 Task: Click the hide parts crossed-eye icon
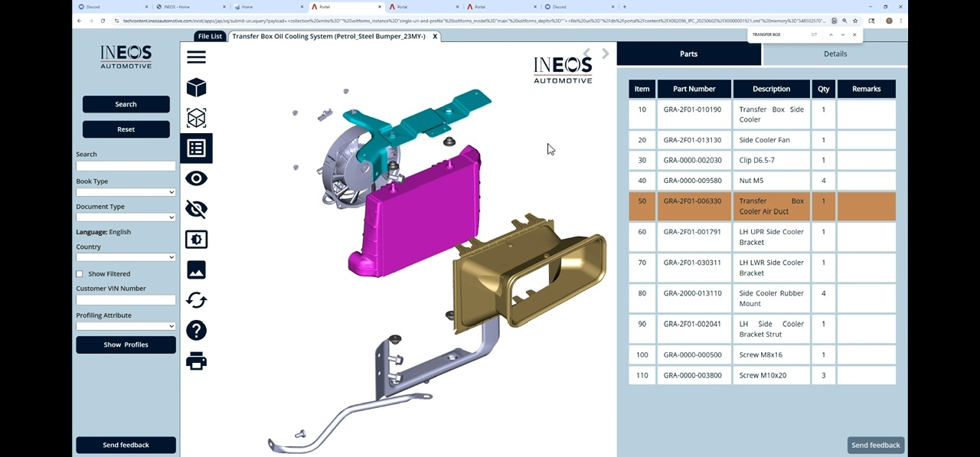point(196,209)
